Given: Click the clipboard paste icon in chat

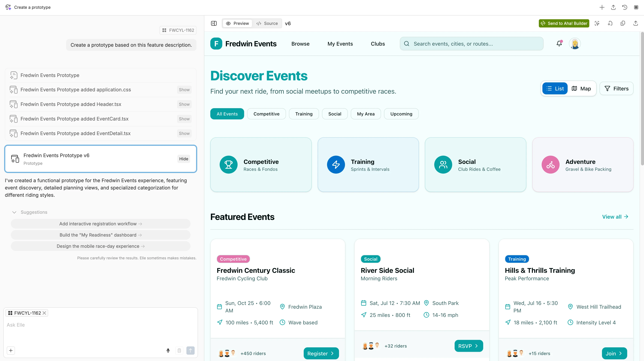Looking at the screenshot, I should [179, 350].
